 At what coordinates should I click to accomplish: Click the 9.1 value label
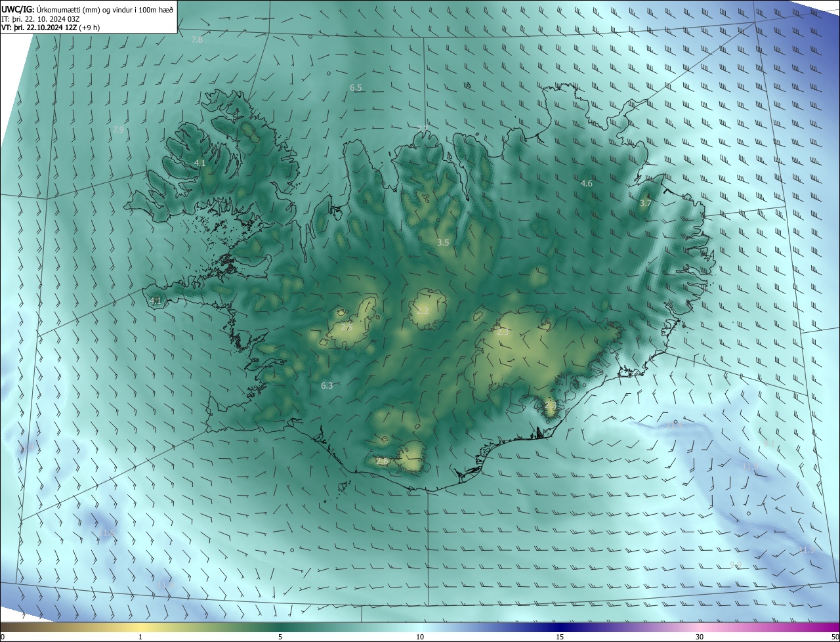click(x=768, y=444)
